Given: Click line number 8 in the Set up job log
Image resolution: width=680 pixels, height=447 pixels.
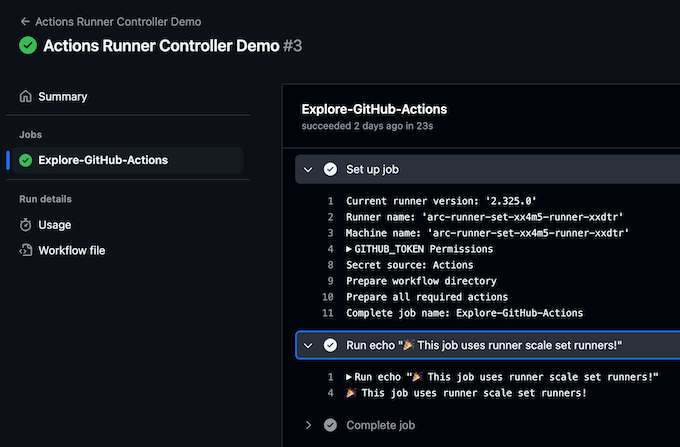Looking at the screenshot, I should pyautogui.click(x=330, y=265).
